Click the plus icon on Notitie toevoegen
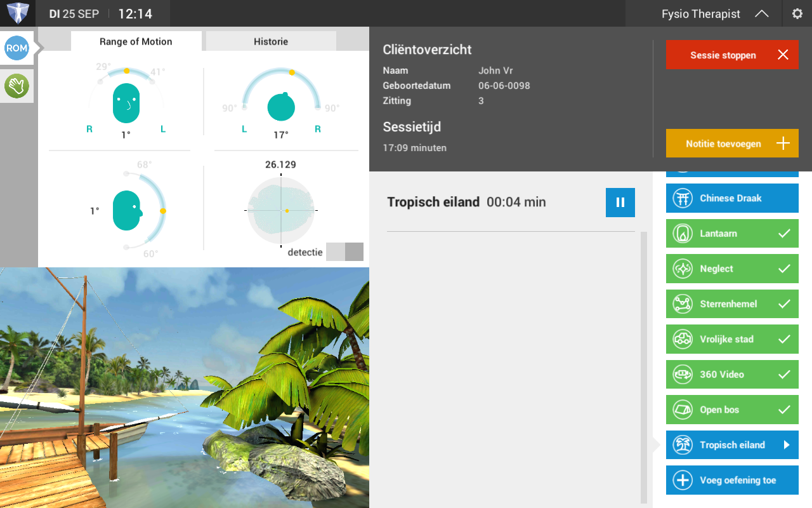812x508 pixels. (x=783, y=144)
